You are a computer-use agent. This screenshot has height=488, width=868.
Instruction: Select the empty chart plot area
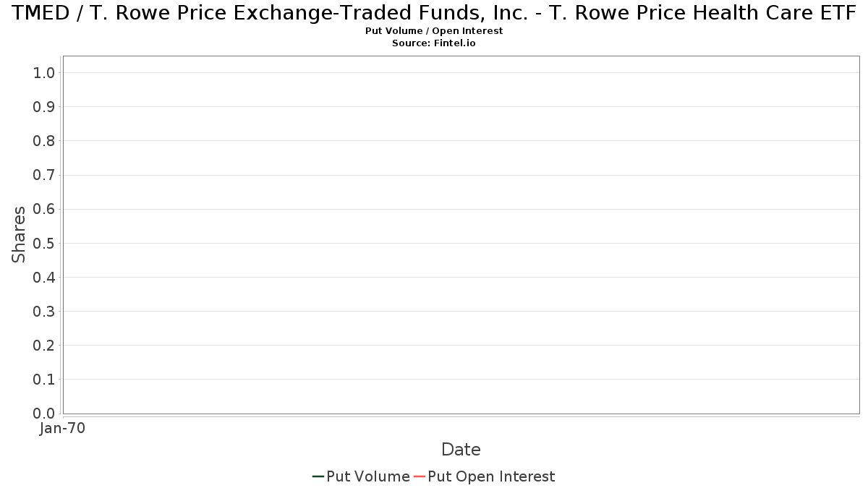click(x=461, y=235)
